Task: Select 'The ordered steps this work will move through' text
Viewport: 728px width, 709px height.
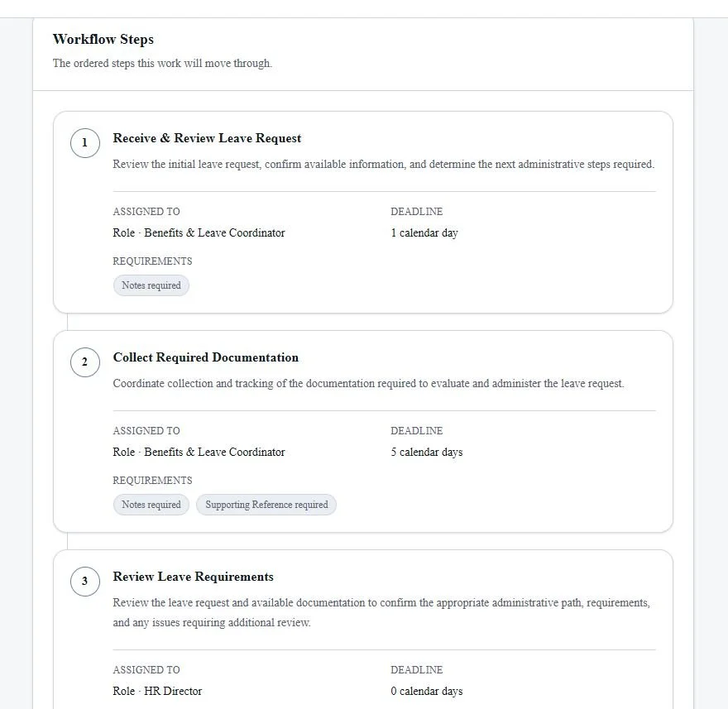Action: click(x=162, y=63)
